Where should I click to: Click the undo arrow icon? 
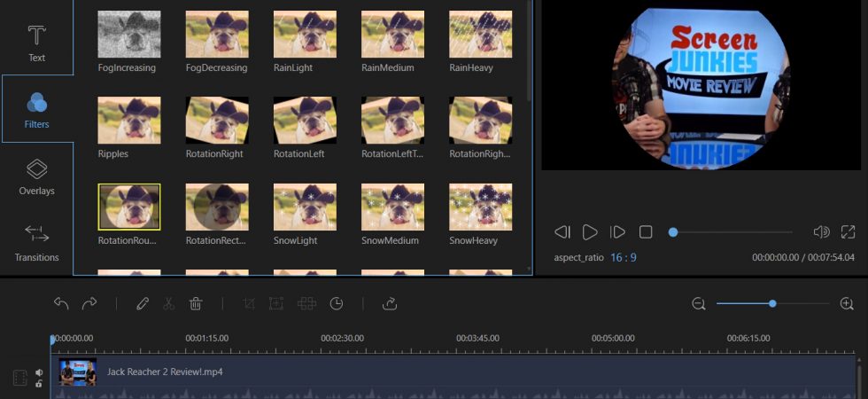61,303
